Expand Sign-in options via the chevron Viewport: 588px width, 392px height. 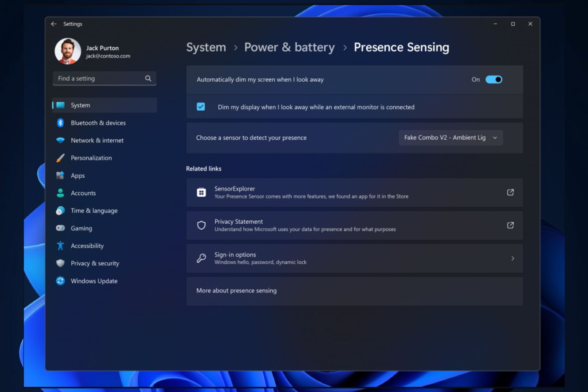513,258
